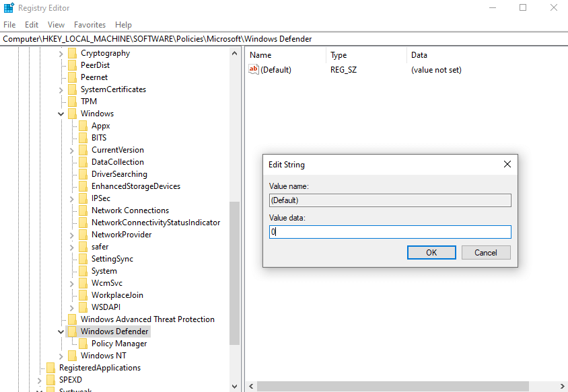Select the Windows Defender key folder icon
This screenshot has height=392, width=568.
74,331
